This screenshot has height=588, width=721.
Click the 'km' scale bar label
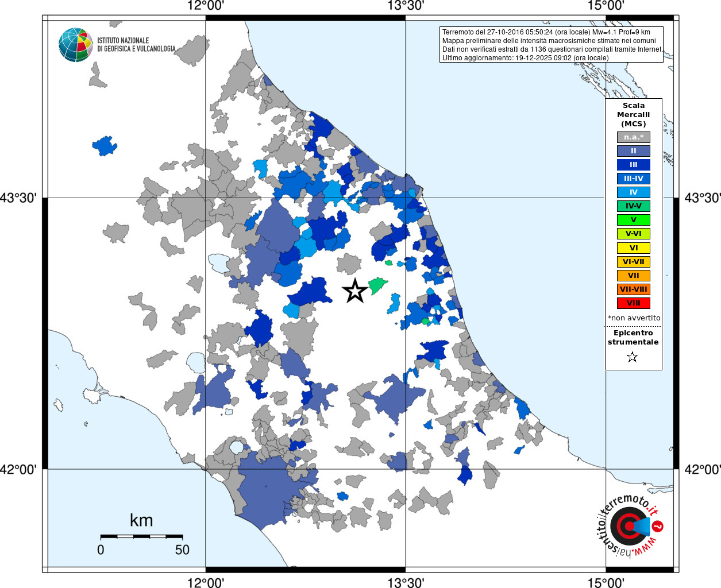[x=141, y=520]
